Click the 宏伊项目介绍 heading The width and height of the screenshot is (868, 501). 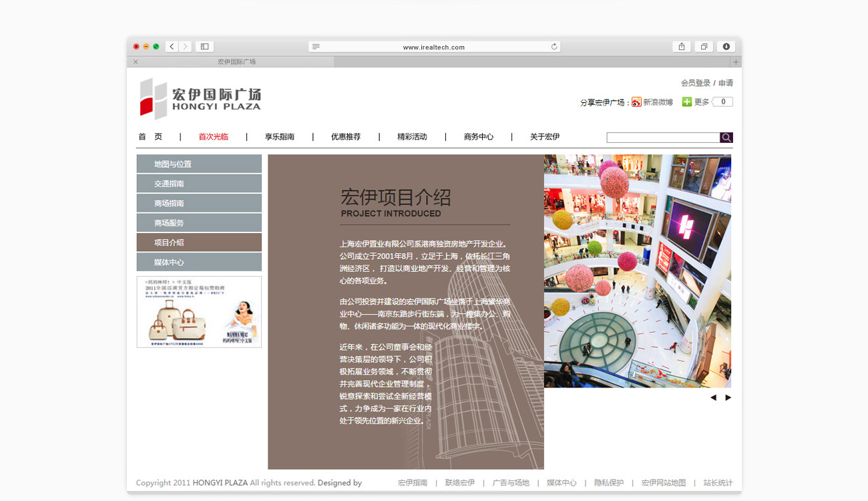pos(396,197)
